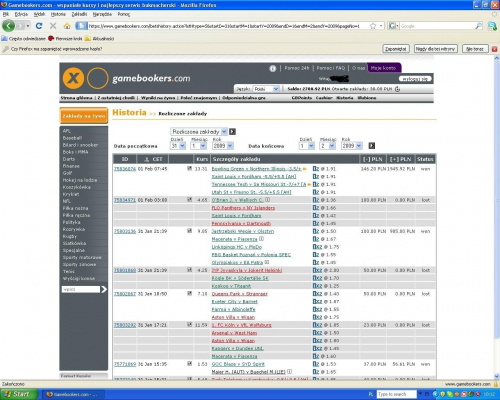Screen dimensions: 500x400
Task: Click the Zakłady na żywo orange button
Action: 84,116
